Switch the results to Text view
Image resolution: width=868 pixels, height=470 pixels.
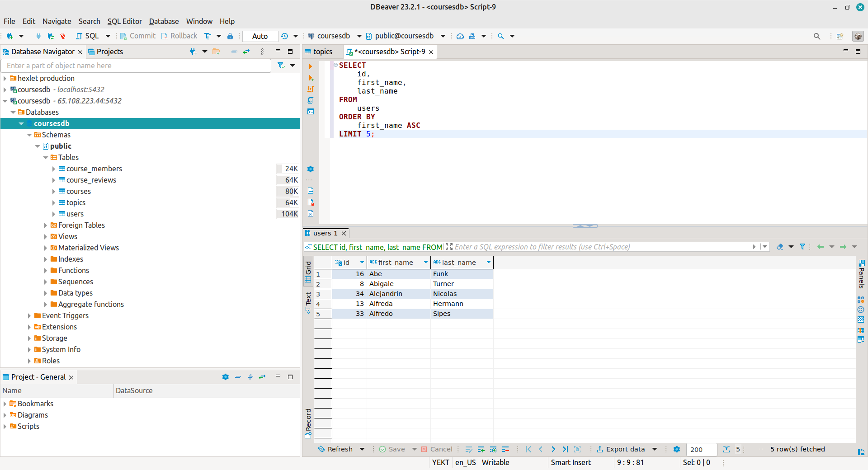[308, 302]
